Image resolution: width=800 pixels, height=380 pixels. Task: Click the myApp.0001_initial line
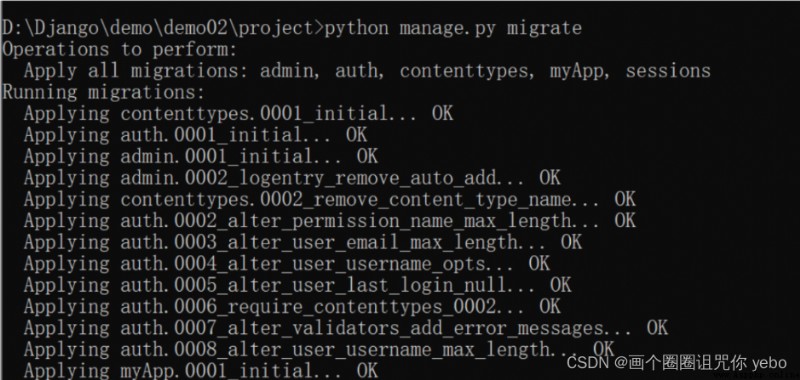pos(201,371)
